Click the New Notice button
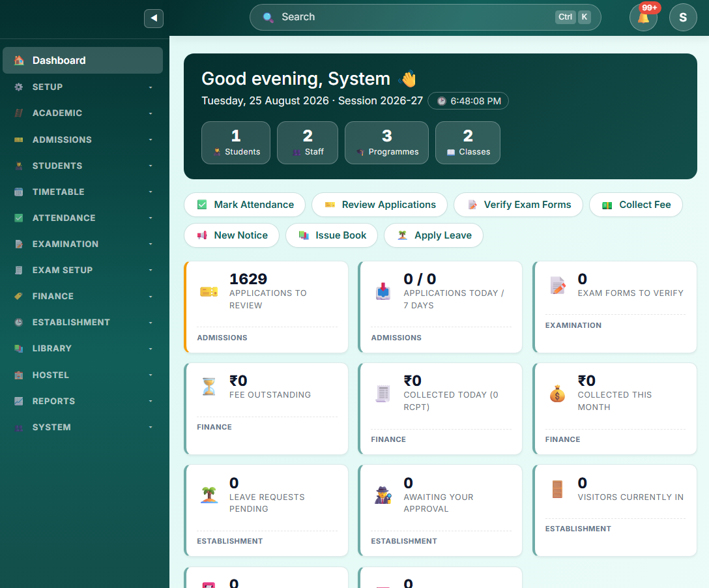709x588 pixels. (x=231, y=235)
